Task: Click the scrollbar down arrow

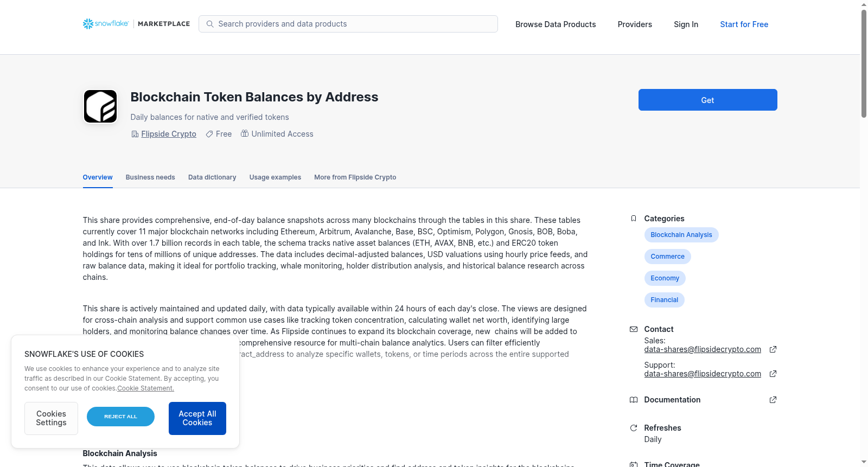Action: pos(864,463)
